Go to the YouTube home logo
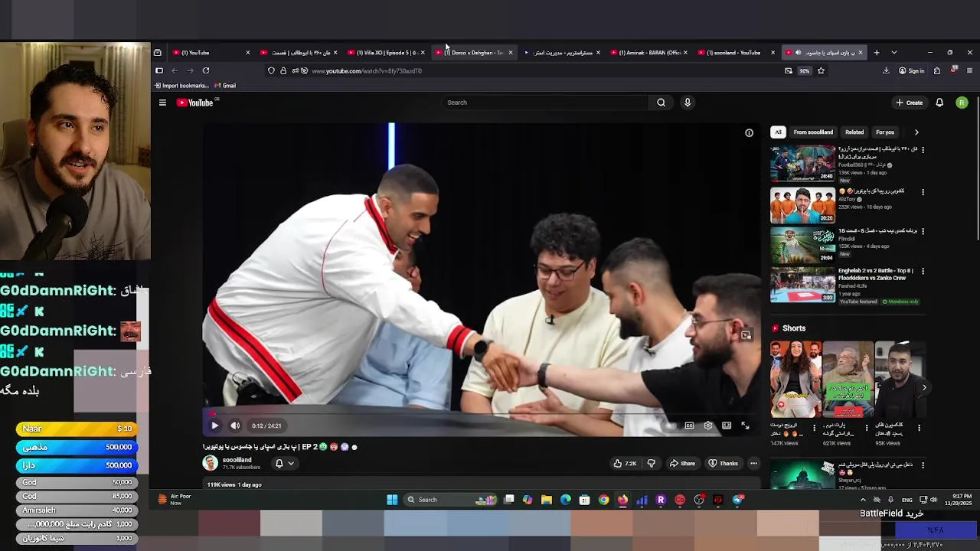Viewport: 980px width, 551px height. 195,103
